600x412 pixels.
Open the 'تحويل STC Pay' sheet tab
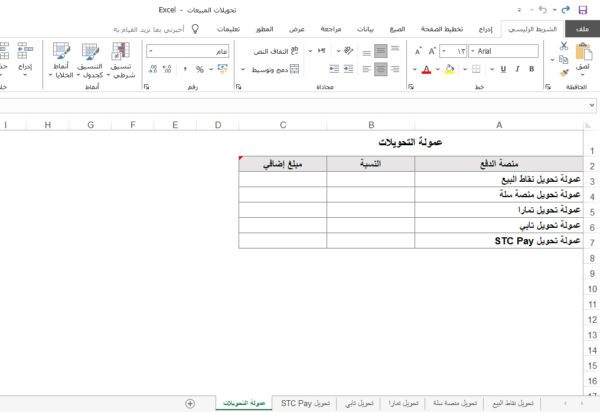point(305,403)
